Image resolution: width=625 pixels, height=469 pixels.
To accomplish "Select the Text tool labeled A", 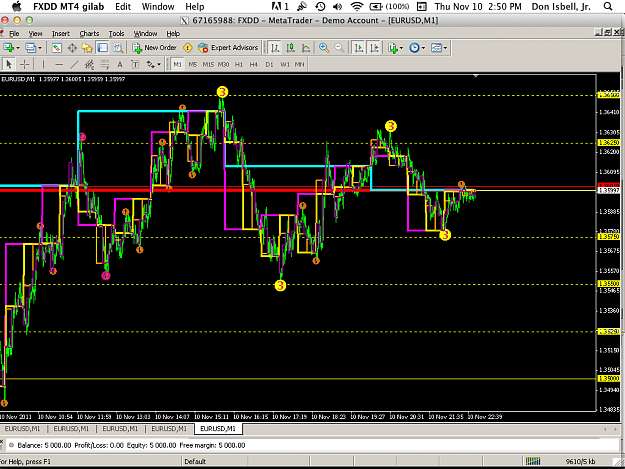I will point(120,64).
